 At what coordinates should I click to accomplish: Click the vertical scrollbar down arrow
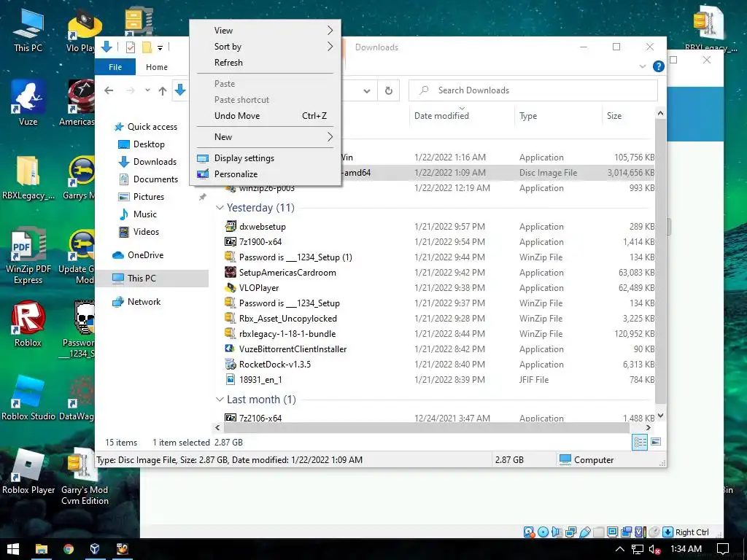660,415
